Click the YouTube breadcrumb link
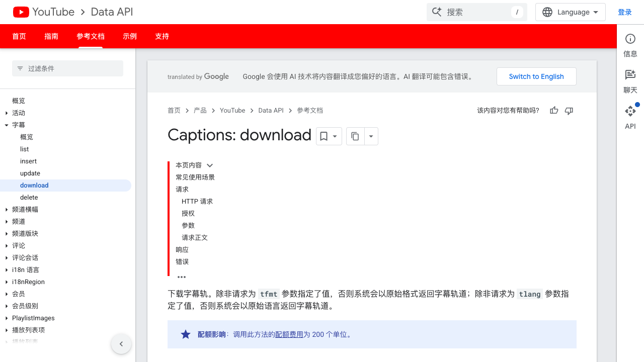 (x=232, y=111)
